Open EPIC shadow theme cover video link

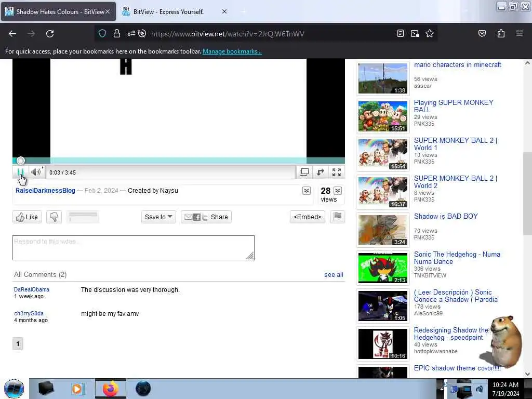(457, 368)
